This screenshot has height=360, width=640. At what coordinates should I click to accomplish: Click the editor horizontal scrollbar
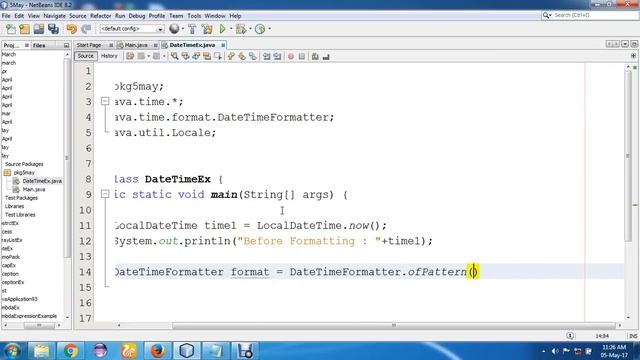point(393,325)
